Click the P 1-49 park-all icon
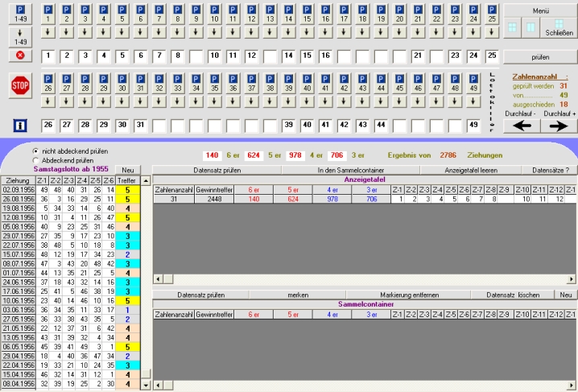 (x=20, y=14)
